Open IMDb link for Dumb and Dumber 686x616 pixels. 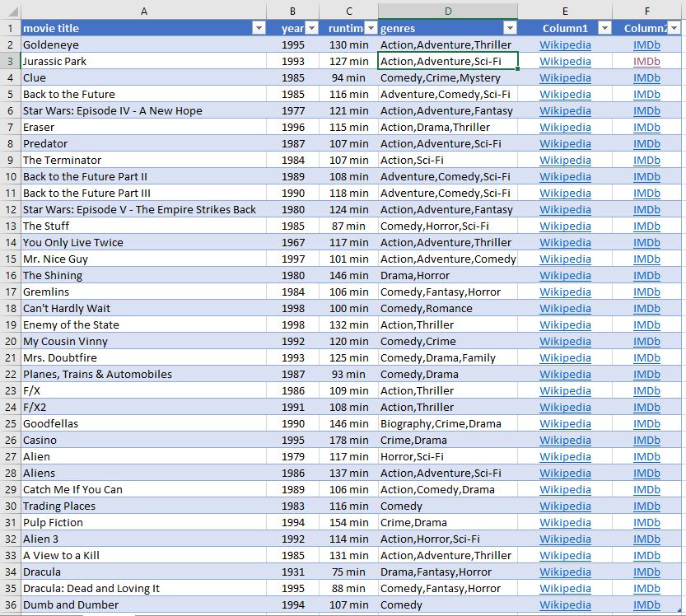(646, 604)
